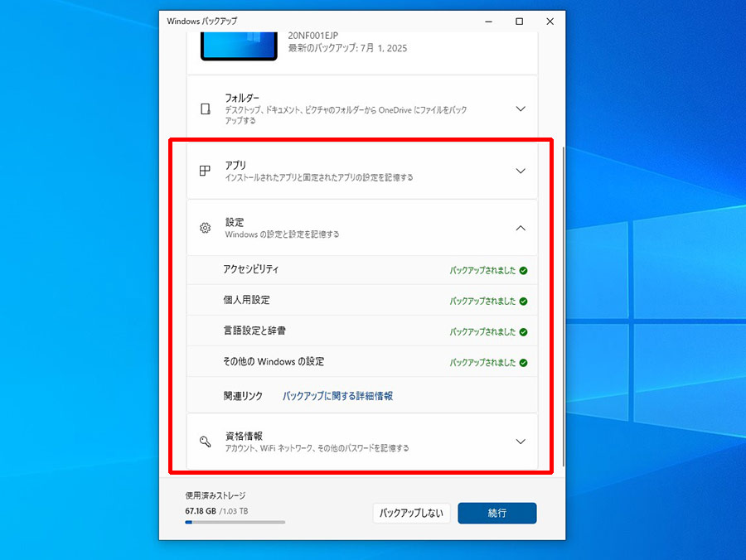Open the バックアップに関する詳細情報 link
The height and width of the screenshot is (560, 746).
tap(338, 396)
